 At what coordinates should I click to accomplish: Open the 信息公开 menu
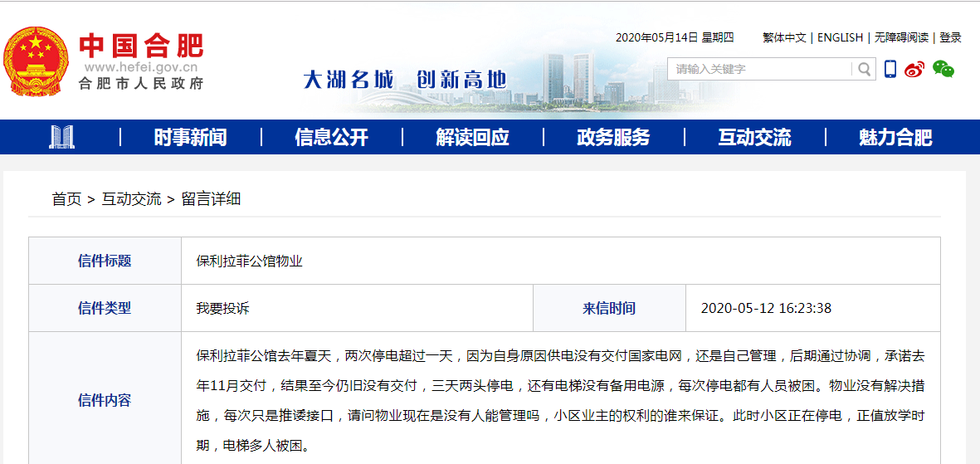point(332,137)
